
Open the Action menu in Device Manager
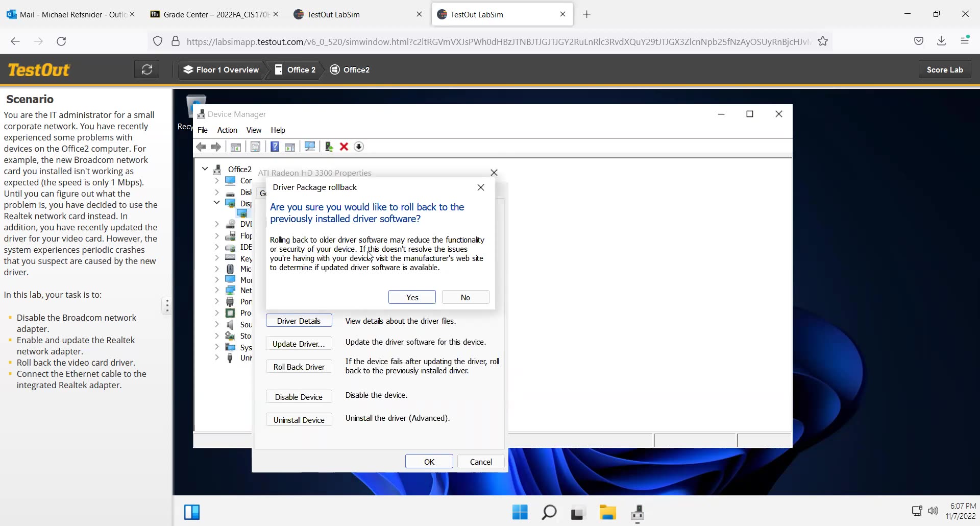pyautogui.click(x=228, y=130)
